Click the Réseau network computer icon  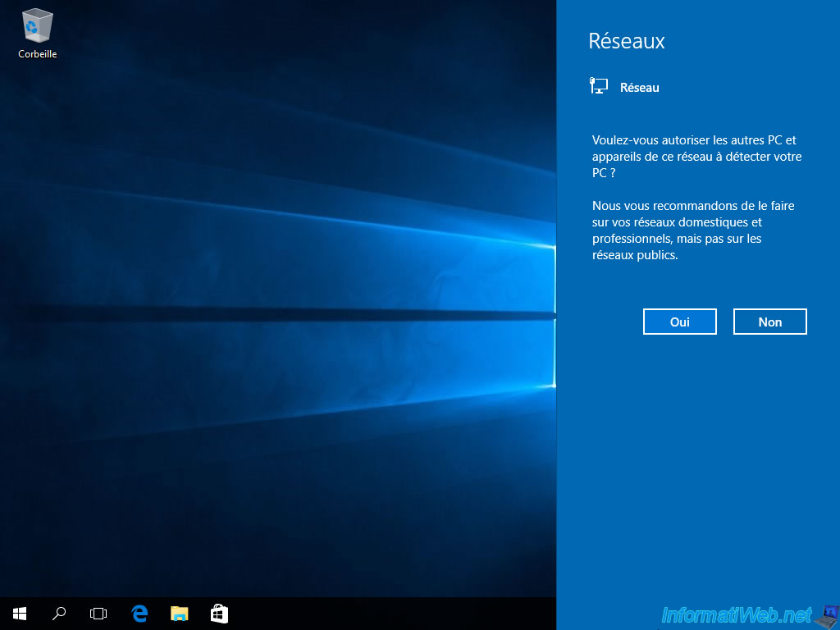598,85
